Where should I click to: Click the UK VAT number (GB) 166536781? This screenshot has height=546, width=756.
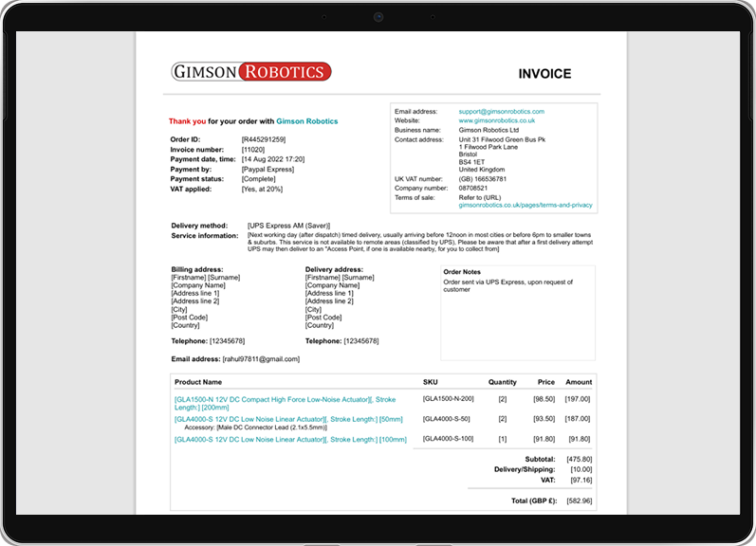[x=482, y=179]
